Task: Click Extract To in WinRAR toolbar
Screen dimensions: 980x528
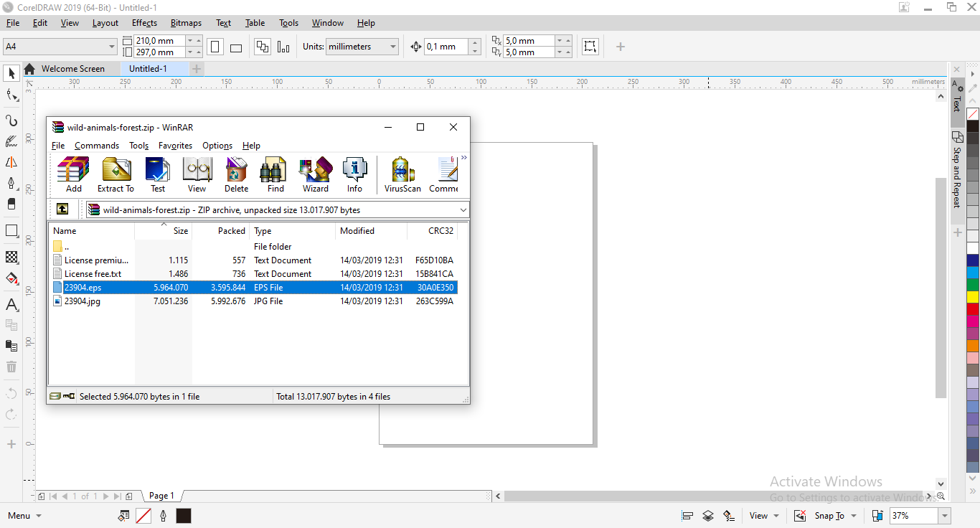Action: pyautogui.click(x=116, y=175)
